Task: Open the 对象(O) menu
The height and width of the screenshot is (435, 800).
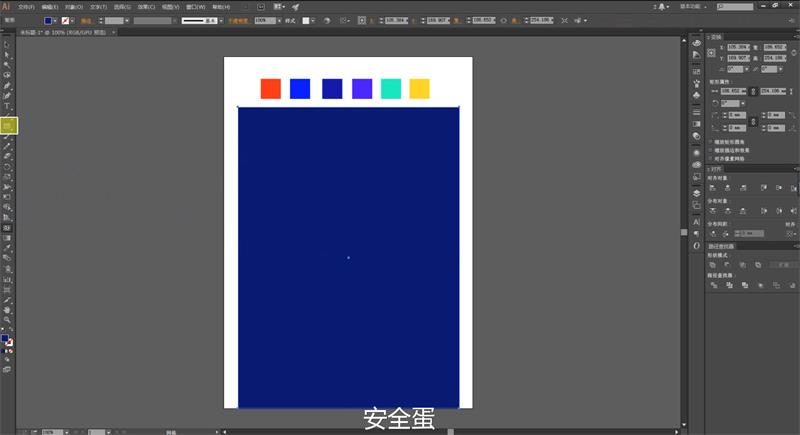Action: pos(74,7)
